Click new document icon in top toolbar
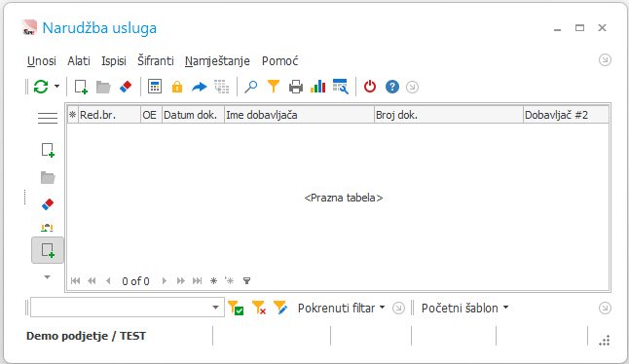The image size is (629, 364). pyautogui.click(x=81, y=87)
